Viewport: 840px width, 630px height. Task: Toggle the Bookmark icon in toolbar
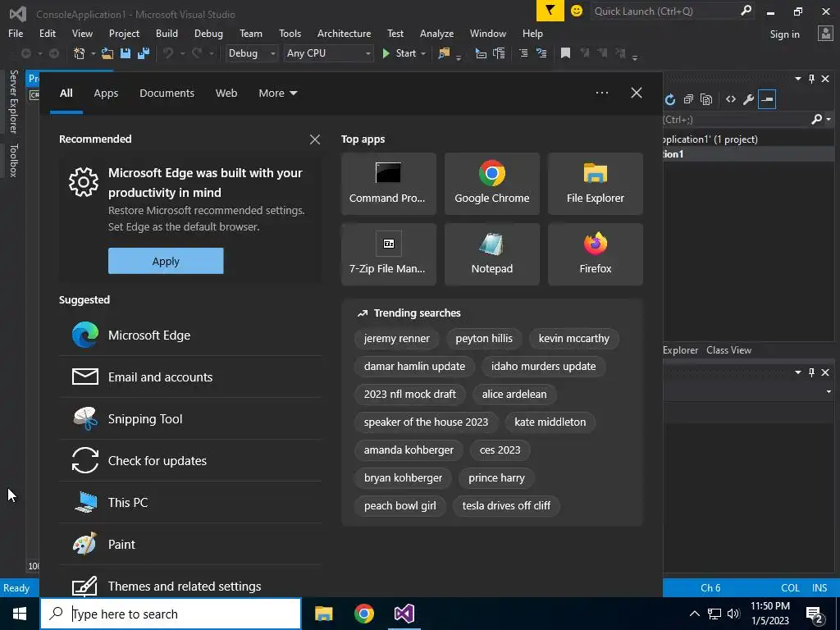[x=565, y=53]
